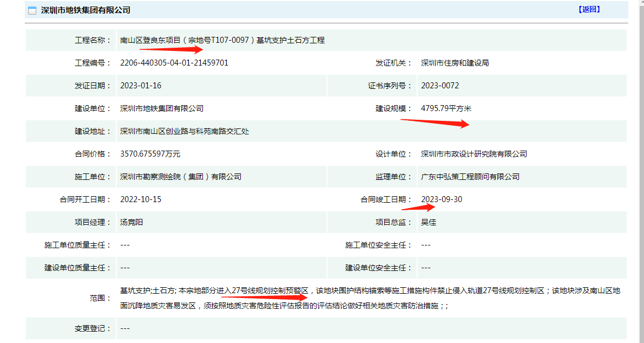Click the issue date 2023-01-16
644x343 pixels.
(141, 86)
